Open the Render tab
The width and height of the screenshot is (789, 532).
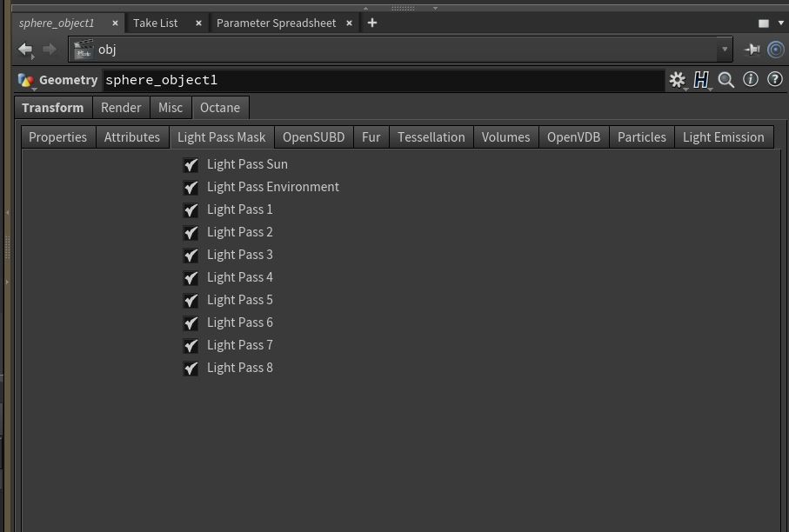[x=121, y=108]
